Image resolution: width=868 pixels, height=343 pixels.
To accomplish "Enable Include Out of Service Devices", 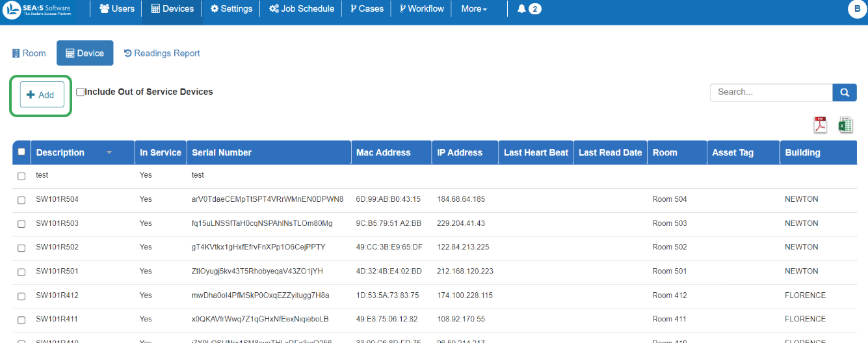I will (x=80, y=92).
